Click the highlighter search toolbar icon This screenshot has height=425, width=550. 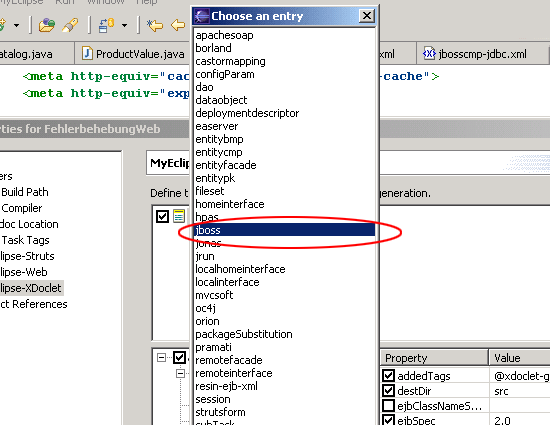70,25
